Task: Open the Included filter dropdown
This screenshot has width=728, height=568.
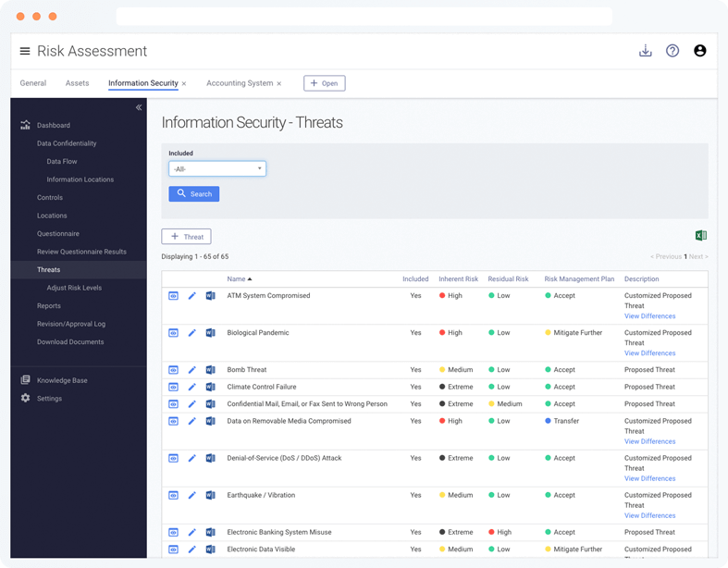Action: pos(217,168)
